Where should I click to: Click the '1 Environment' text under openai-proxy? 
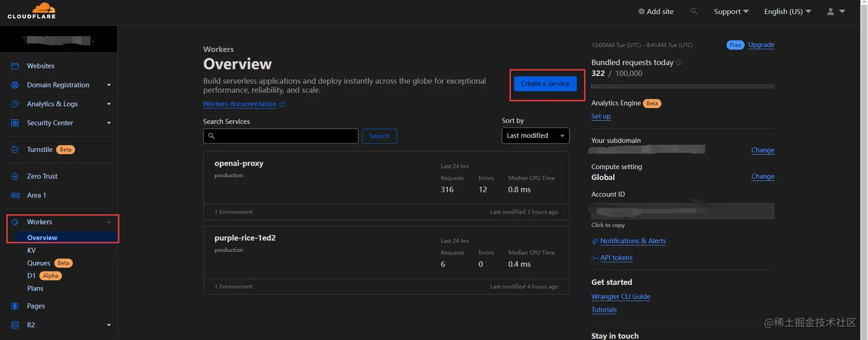tap(234, 212)
